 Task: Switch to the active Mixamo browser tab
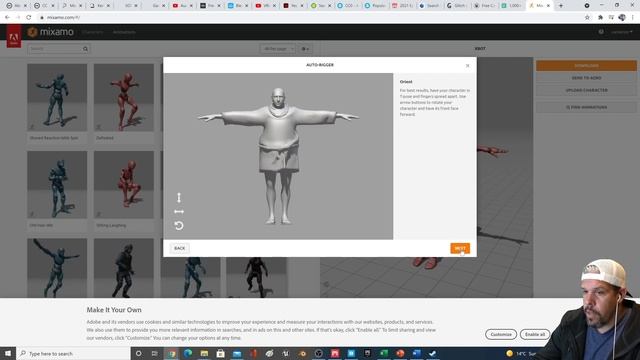(540, 6)
